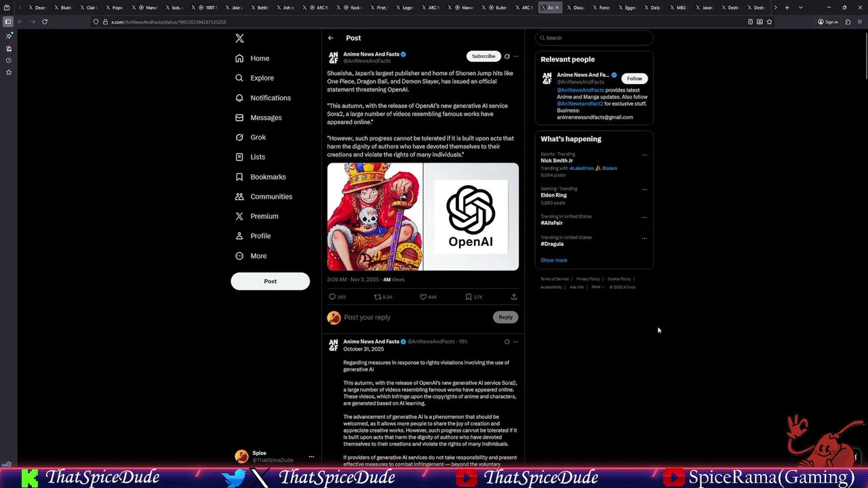This screenshot has height=488, width=868.
Task: Open options for #AllsFair trend
Action: pyautogui.click(x=644, y=218)
